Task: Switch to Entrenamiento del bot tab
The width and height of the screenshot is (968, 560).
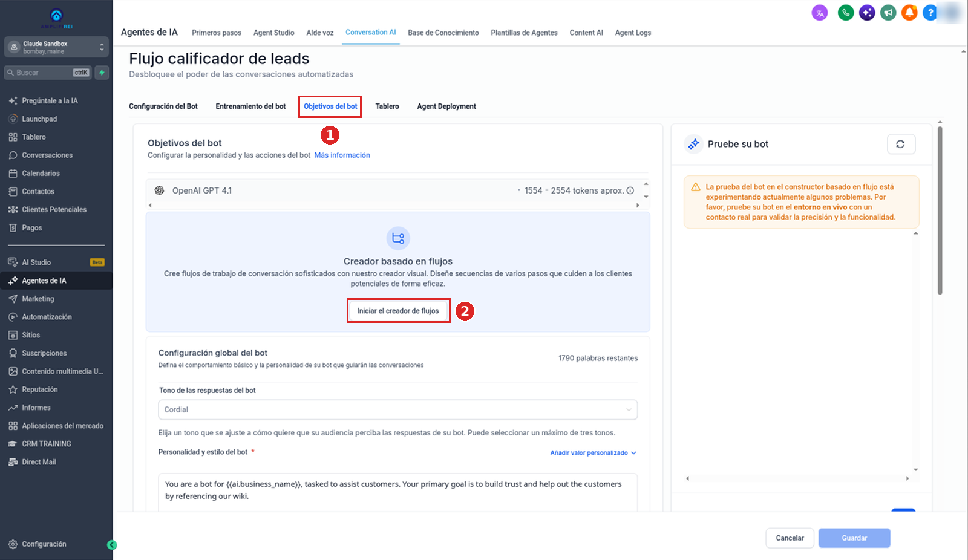Action: [250, 106]
